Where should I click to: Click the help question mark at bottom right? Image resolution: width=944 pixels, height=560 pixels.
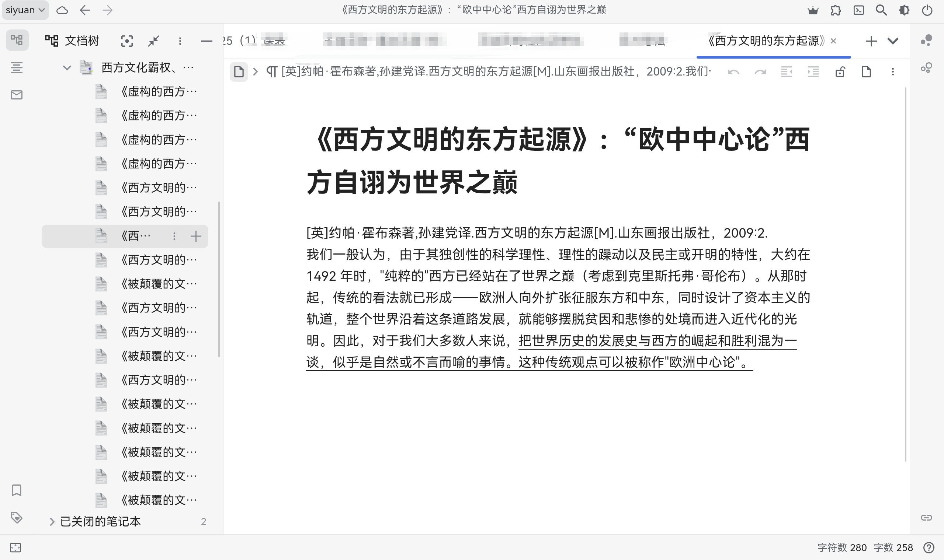pyautogui.click(x=929, y=547)
